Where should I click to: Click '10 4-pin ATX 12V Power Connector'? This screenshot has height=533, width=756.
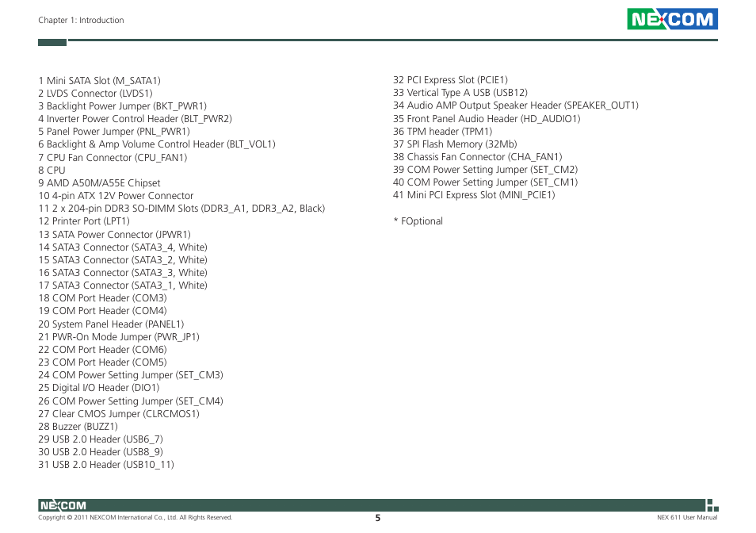tap(116, 196)
